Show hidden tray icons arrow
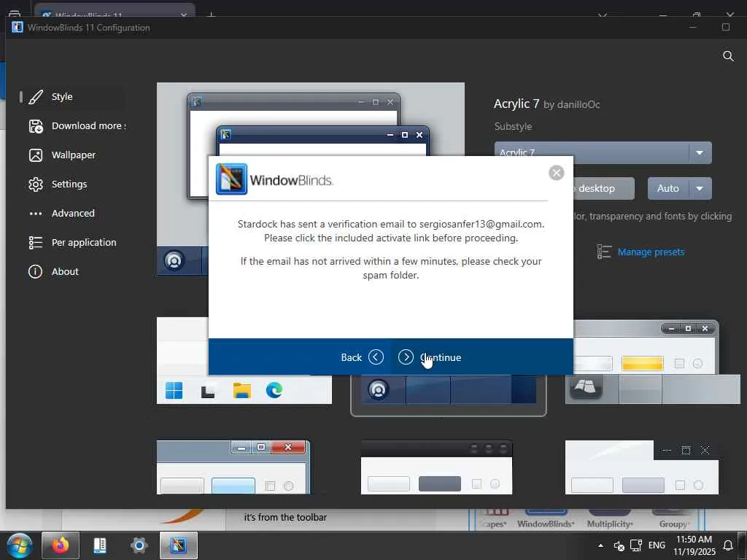This screenshot has height=560, width=747. tap(601, 545)
